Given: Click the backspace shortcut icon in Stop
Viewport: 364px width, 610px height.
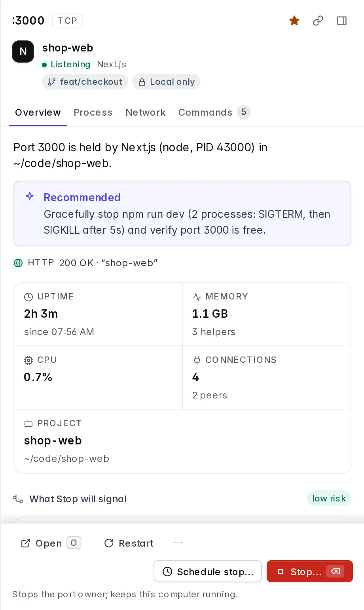Looking at the screenshot, I should click(335, 571).
